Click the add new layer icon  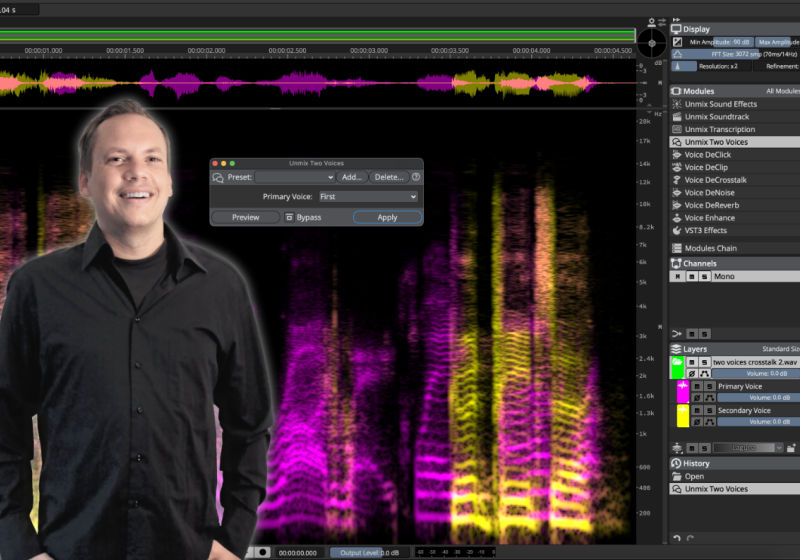point(791,448)
